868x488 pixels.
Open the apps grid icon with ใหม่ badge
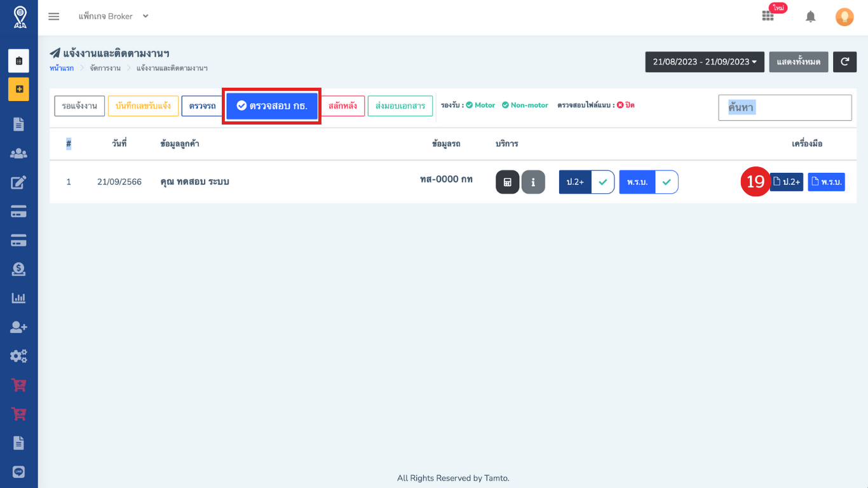(x=768, y=16)
